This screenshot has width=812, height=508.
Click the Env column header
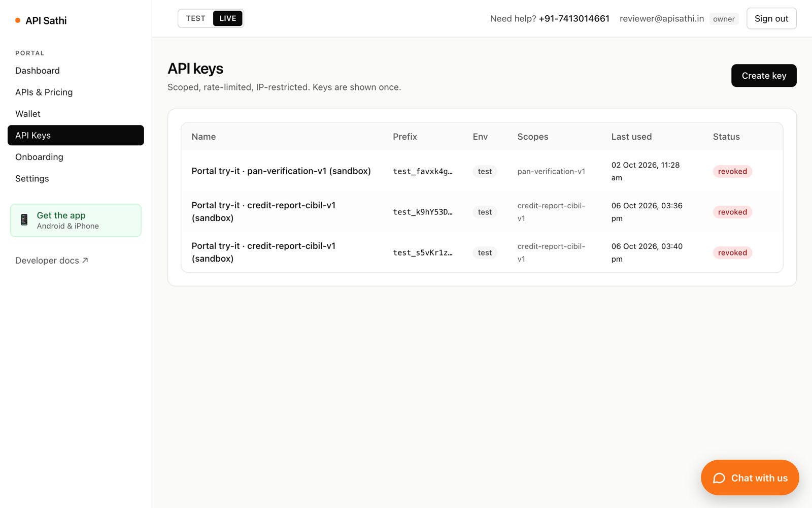(480, 137)
